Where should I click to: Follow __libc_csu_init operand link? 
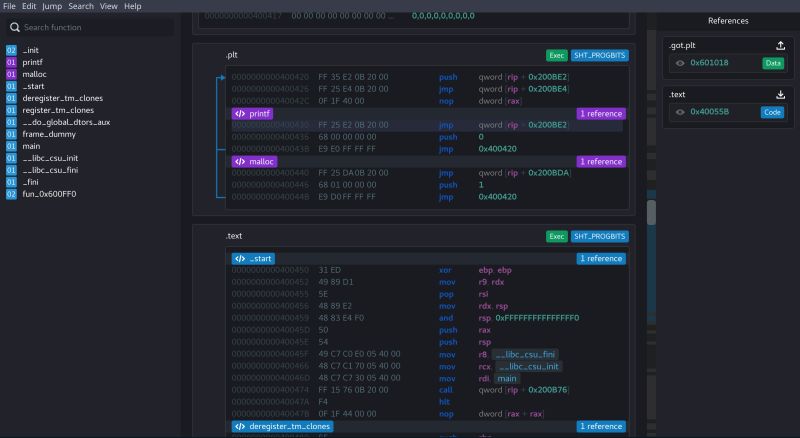tap(529, 367)
